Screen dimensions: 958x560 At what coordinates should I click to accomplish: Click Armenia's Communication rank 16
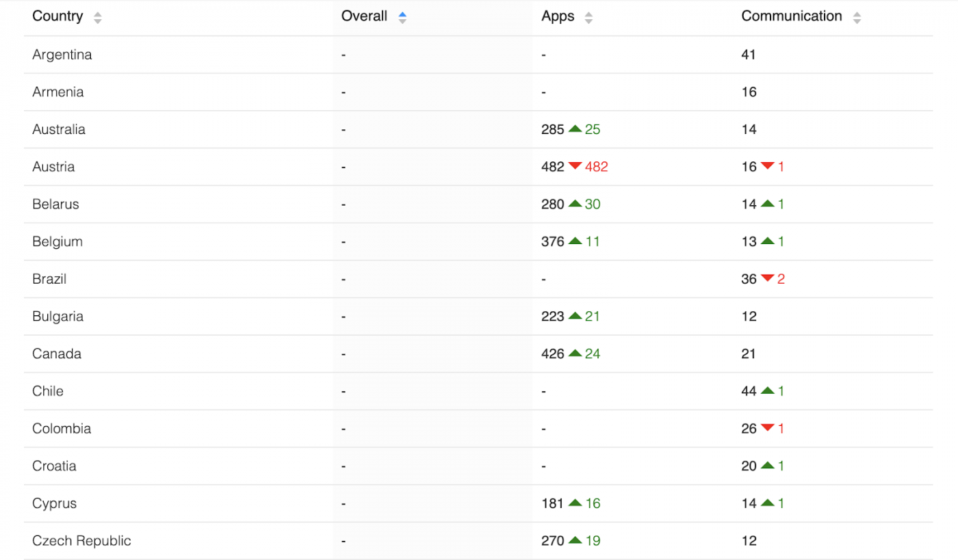749,92
